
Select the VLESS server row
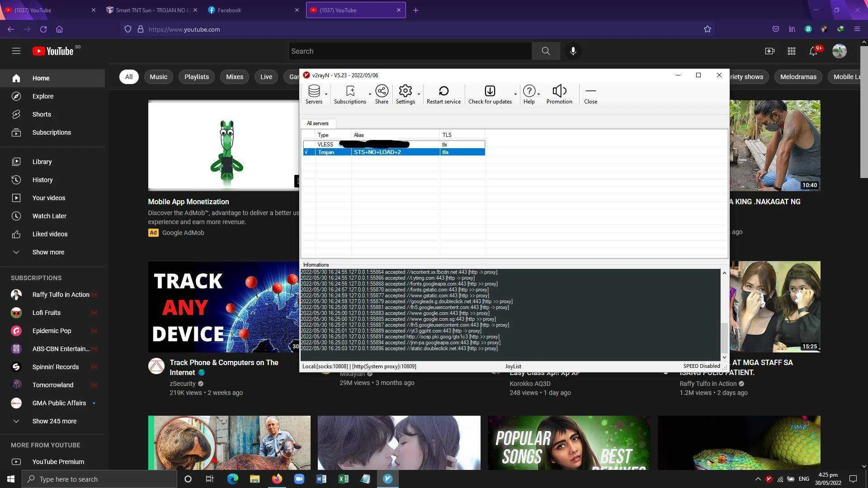pyautogui.click(x=394, y=145)
